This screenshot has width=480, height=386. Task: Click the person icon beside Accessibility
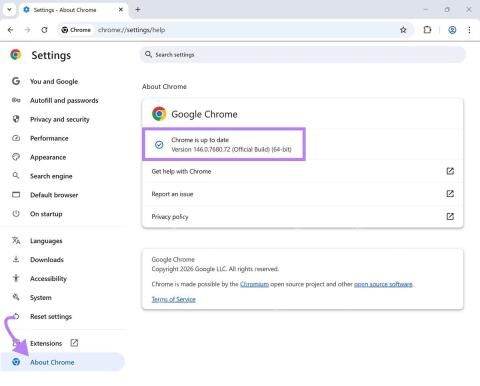coord(16,278)
